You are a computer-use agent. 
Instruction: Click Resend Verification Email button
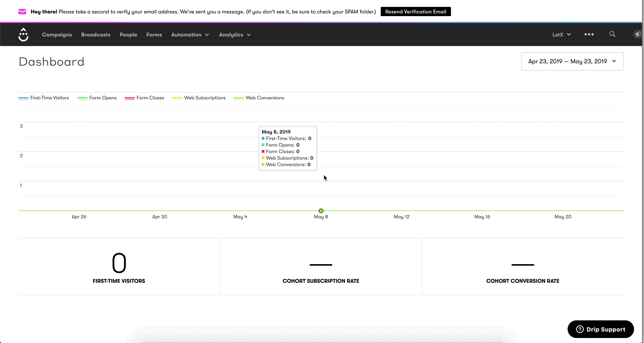415,12
